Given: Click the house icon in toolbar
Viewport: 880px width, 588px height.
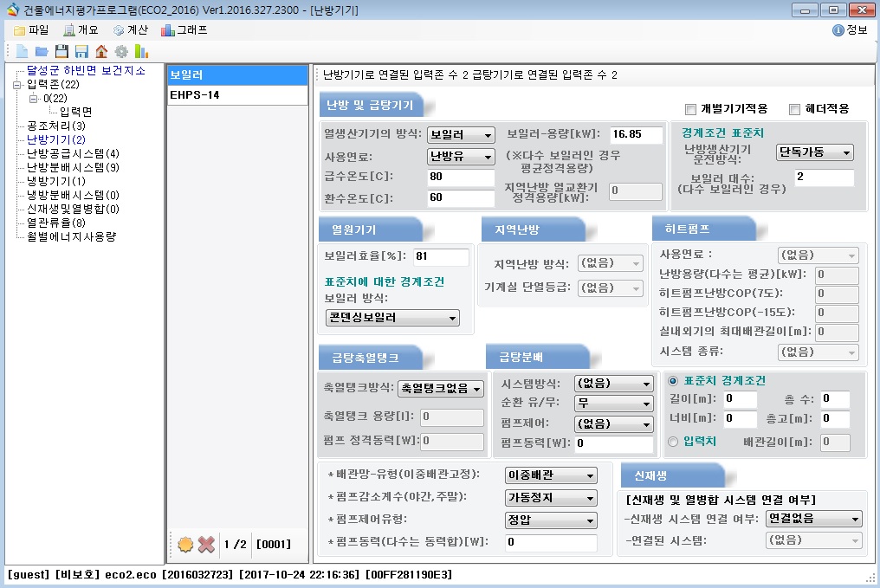Looking at the screenshot, I should point(101,52).
